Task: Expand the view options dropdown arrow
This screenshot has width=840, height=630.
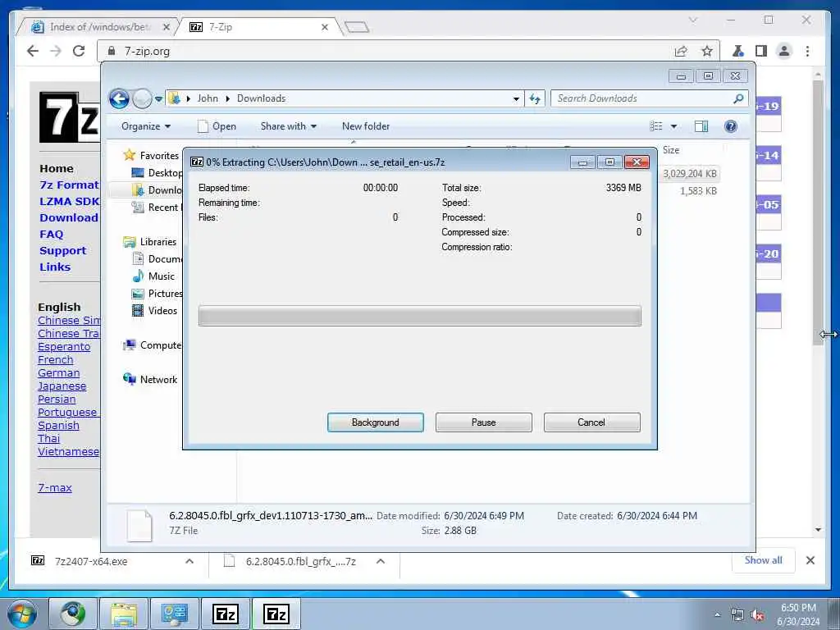Action: [674, 126]
